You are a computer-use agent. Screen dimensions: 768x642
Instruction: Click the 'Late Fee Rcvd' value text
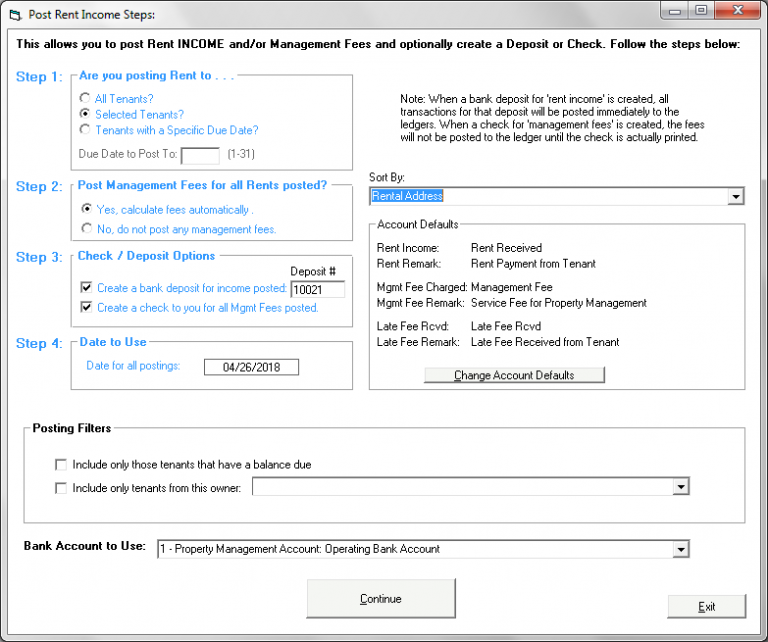[x=506, y=326]
